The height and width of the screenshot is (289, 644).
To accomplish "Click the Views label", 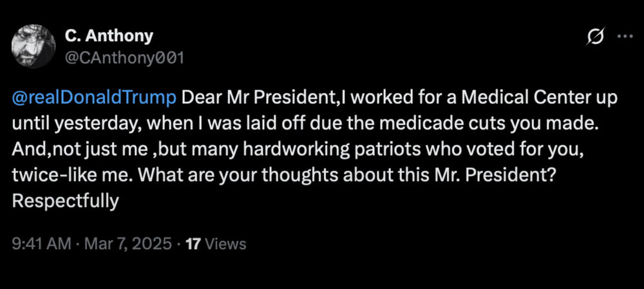I will [x=225, y=244].
